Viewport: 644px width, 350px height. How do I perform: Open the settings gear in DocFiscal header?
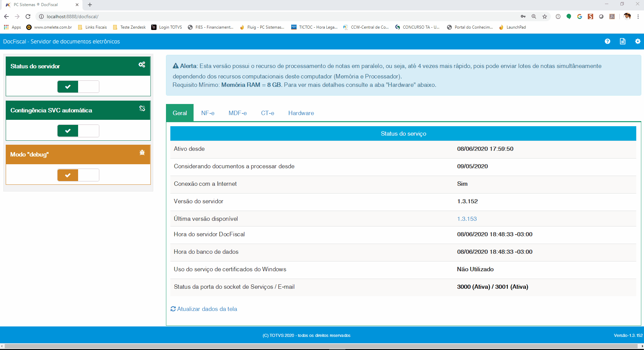(638, 41)
